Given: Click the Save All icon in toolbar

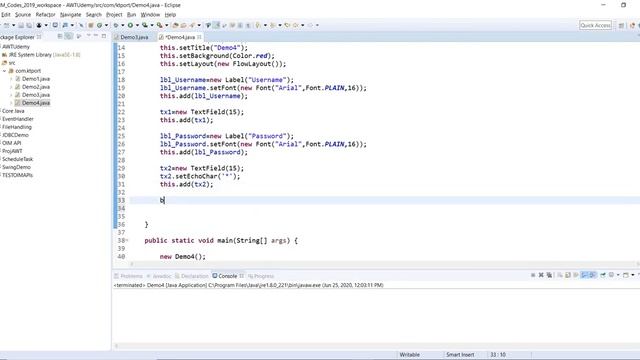Looking at the screenshot, I should click(29, 25).
